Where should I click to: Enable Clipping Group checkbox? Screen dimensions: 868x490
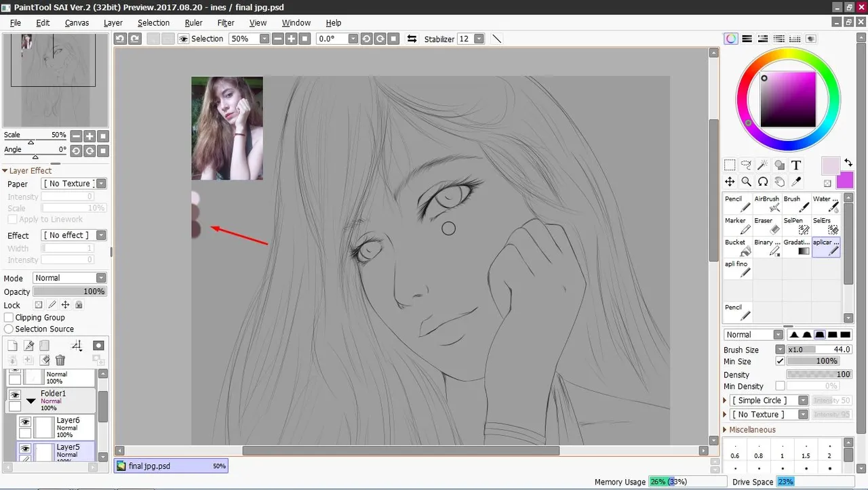click(x=9, y=317)
